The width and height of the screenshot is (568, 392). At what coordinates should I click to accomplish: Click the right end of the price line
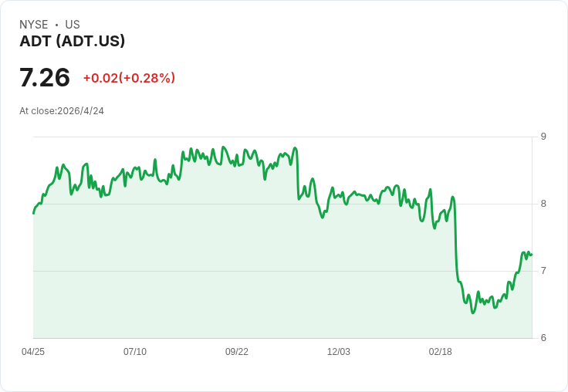tap(532, 255)
